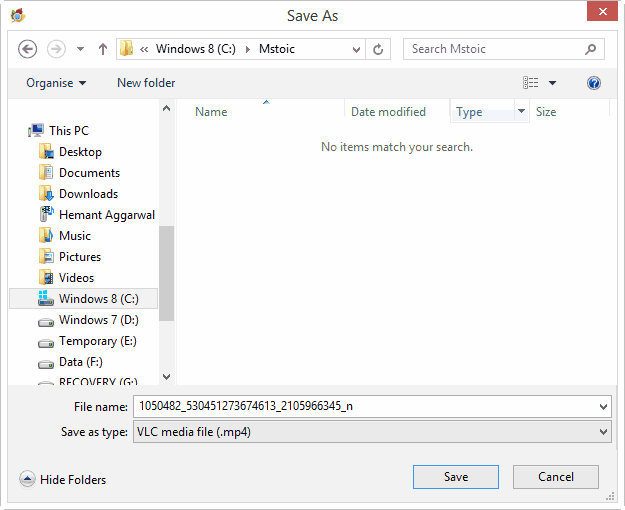Open the view options dropdown arrow
The image size is (625, 510).
coord(553,83)
